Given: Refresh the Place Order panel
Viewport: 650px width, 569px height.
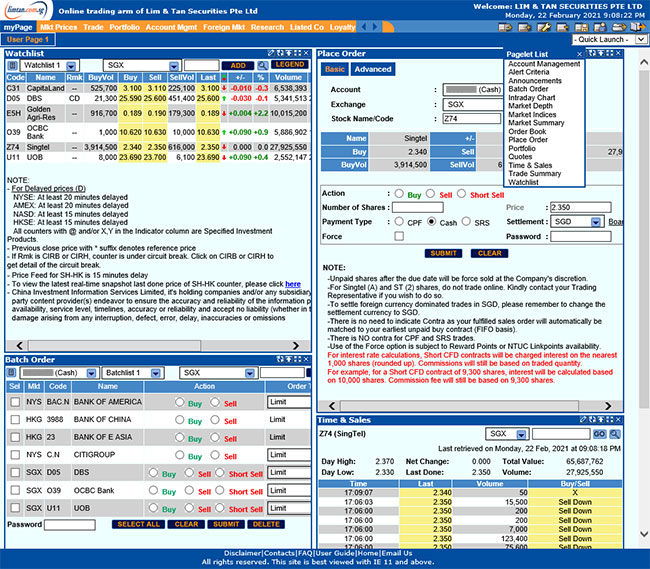Looking at the screenshot, I should (x=592, y=53).
